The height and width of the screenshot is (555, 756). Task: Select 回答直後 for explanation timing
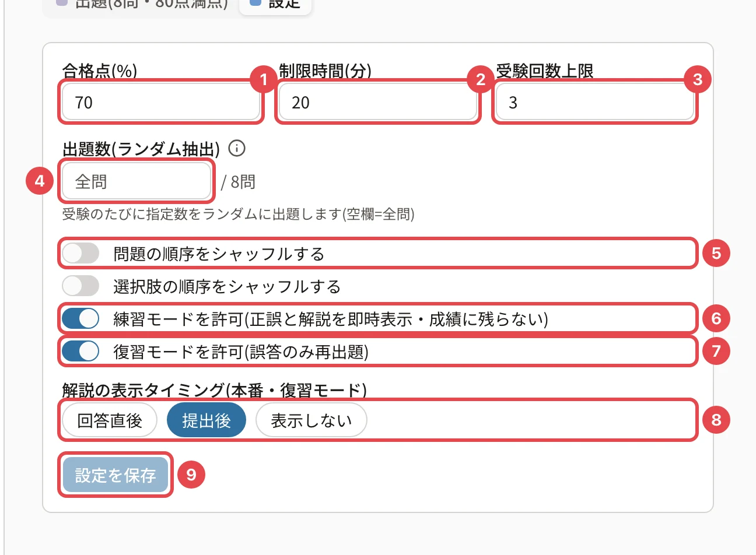coord(110,420)
